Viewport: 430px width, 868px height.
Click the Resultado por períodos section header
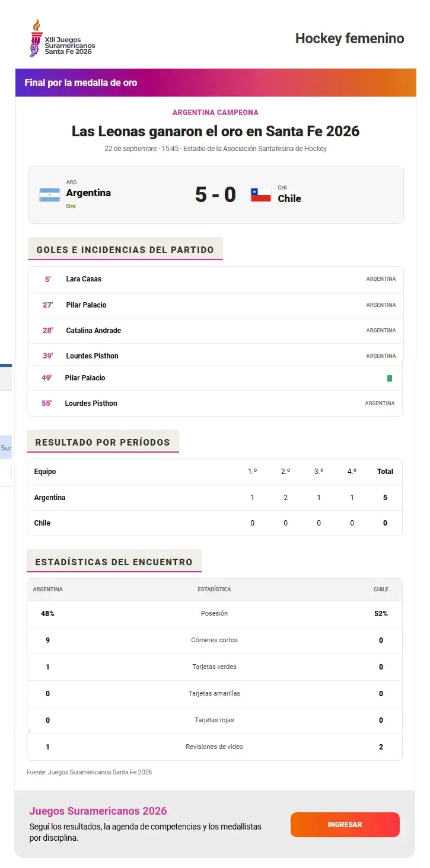(x=103, y=442)
